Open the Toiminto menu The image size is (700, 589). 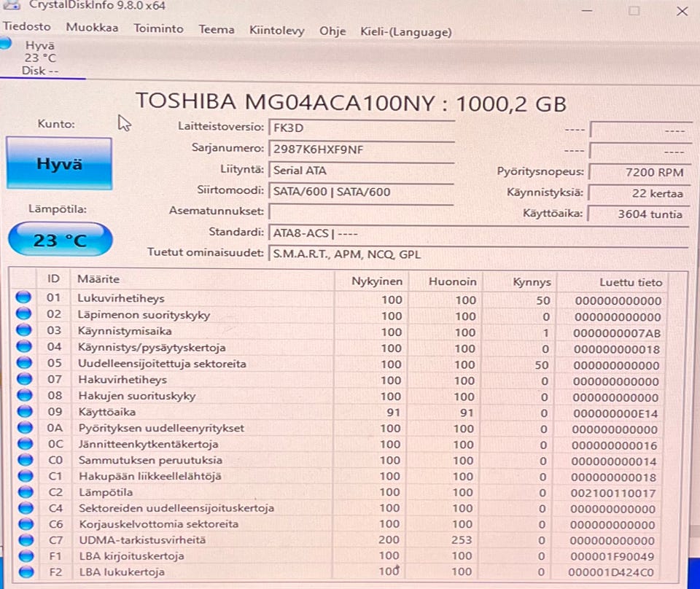[158, 28]
